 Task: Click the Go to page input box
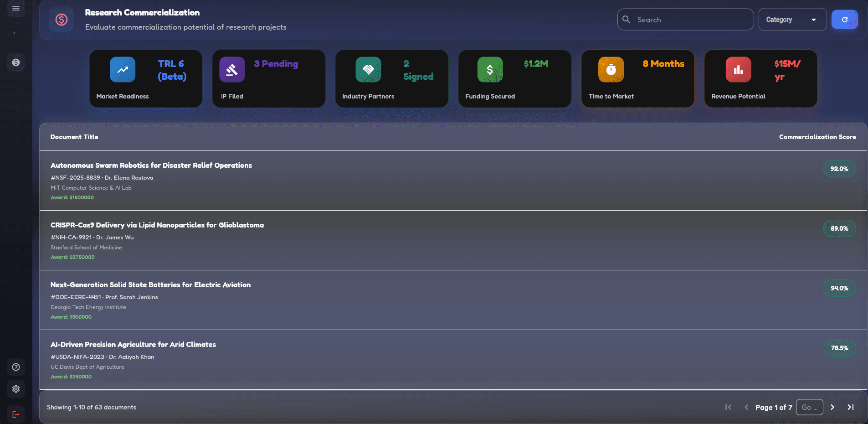(809, 407)
